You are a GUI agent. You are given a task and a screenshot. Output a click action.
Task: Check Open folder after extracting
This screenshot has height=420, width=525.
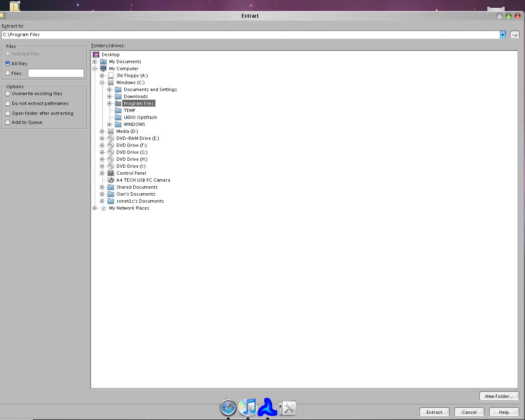[x=7, y=113]
